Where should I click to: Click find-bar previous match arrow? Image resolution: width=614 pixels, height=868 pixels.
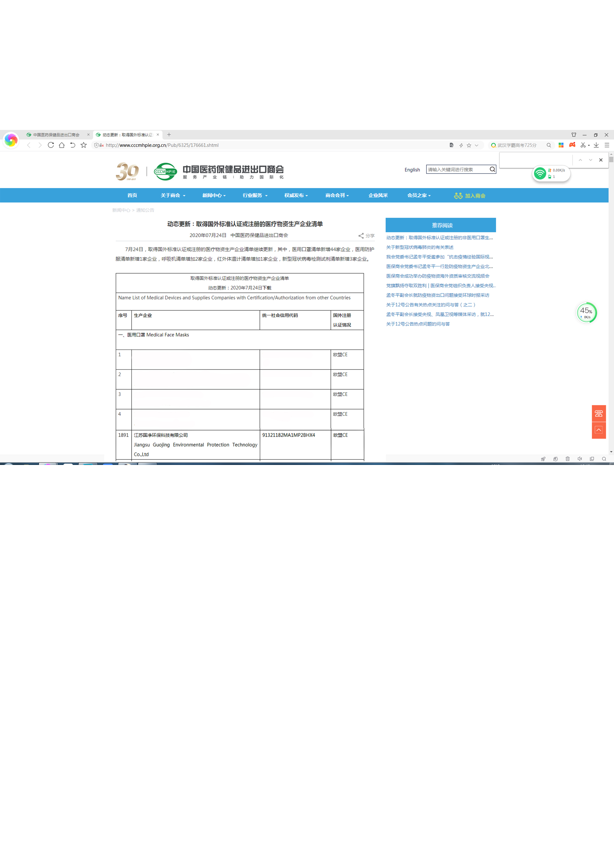tap(580, 160)
